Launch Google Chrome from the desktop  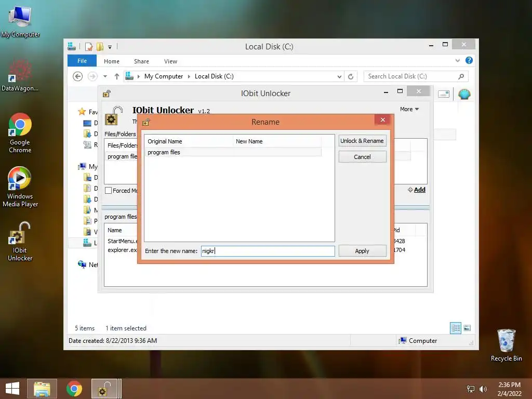point(20,133)
